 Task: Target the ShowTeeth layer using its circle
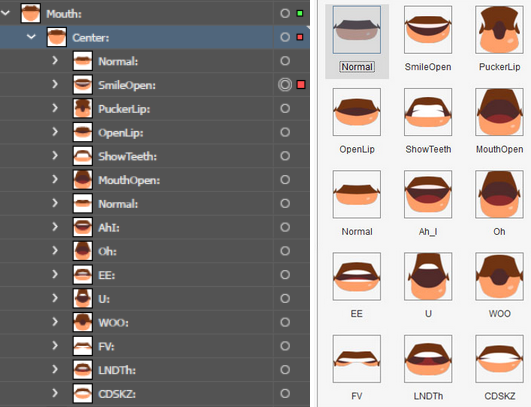(x=285, y=156)
